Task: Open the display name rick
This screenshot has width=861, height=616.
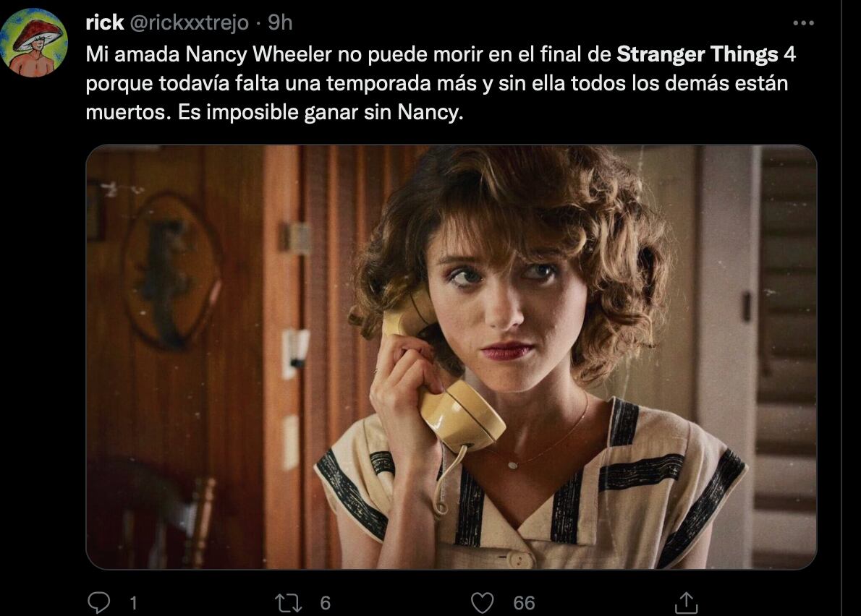Action: tap(105, 22)
